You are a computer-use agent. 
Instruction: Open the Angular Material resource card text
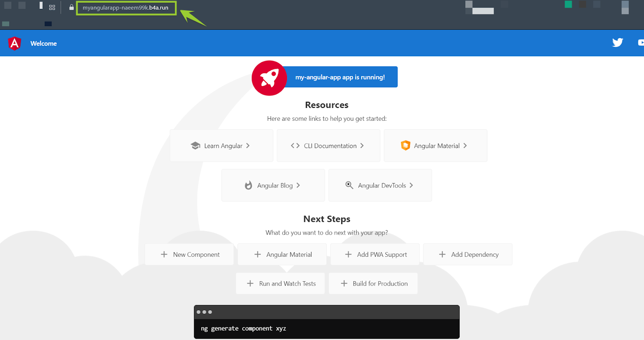(437, 146)
